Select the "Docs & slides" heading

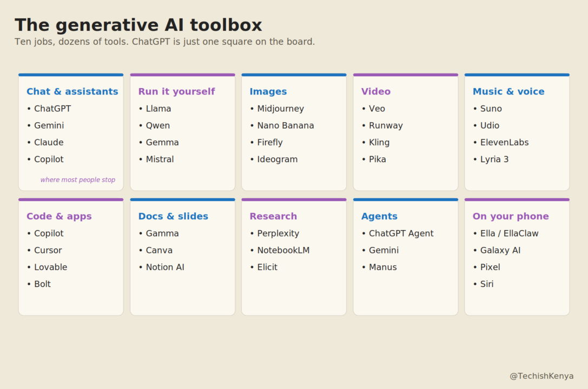point(173,216)
